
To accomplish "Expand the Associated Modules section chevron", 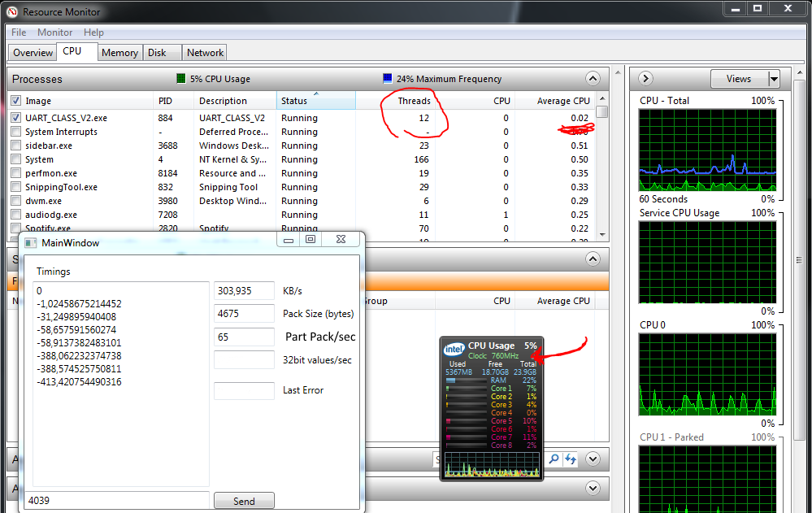I will tap(593, 488).
